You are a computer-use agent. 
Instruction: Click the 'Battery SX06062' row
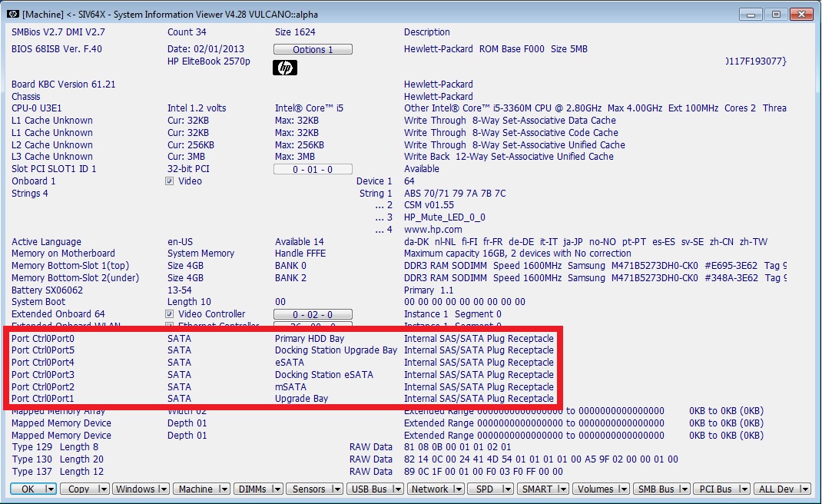click(x=47, y=290)
